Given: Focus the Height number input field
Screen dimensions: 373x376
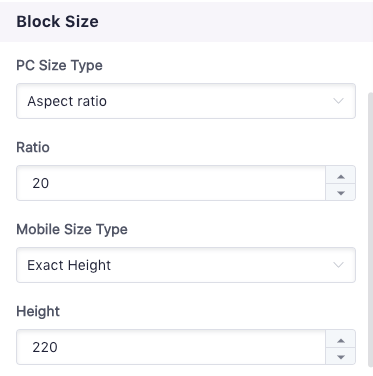Looking at the screenshot, I should coord(171,347).
